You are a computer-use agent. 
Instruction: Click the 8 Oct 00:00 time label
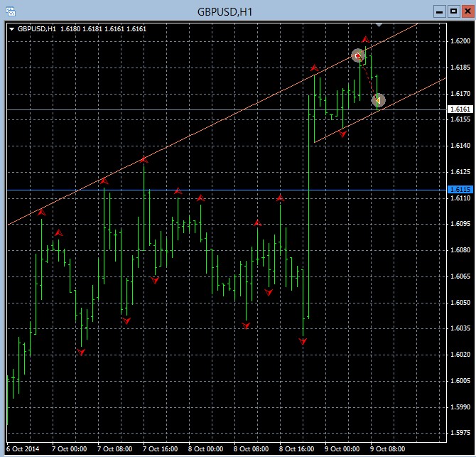tap(205, 448)
